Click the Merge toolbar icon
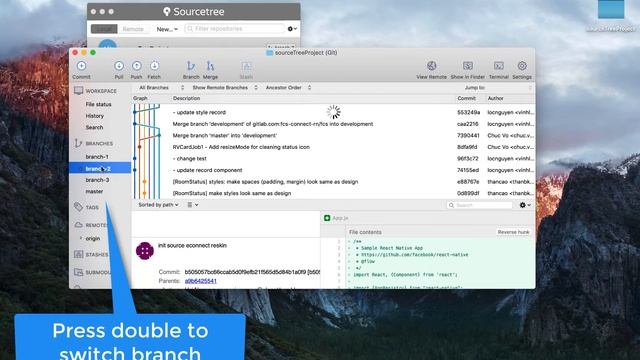640x360 pixels. [210, 66]
